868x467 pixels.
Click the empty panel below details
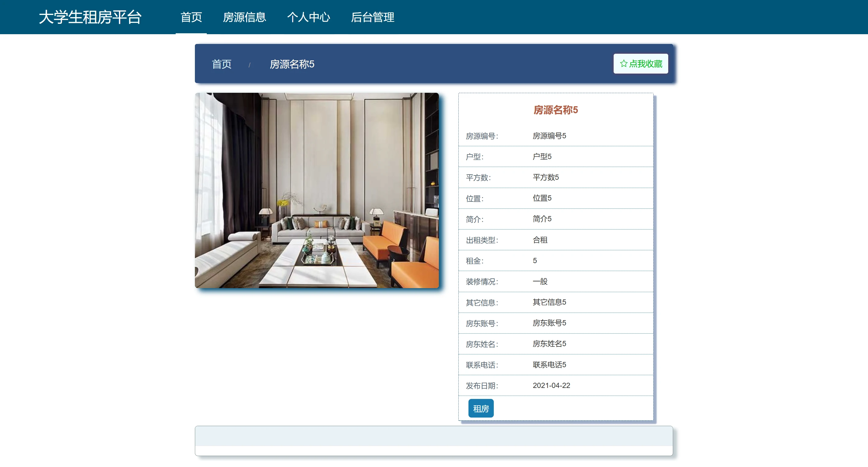[434, 441]
